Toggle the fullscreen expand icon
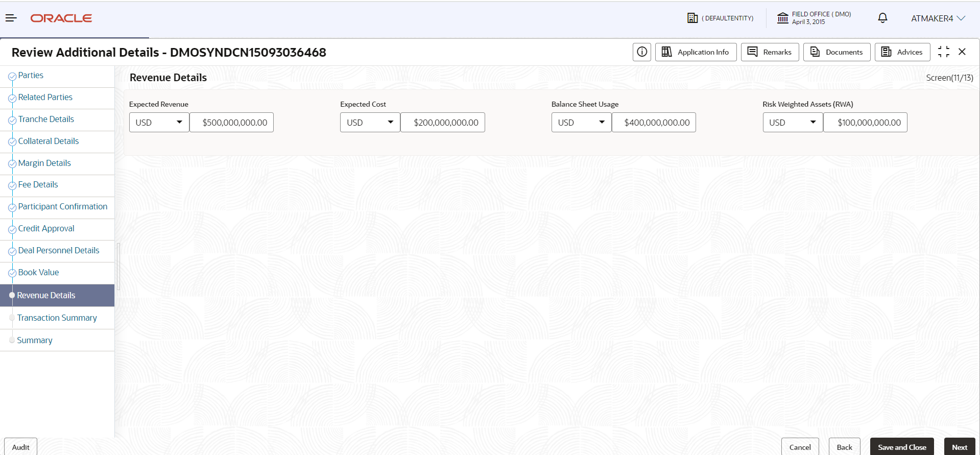This screenshot has height=455, width=980. click(944, 52)
